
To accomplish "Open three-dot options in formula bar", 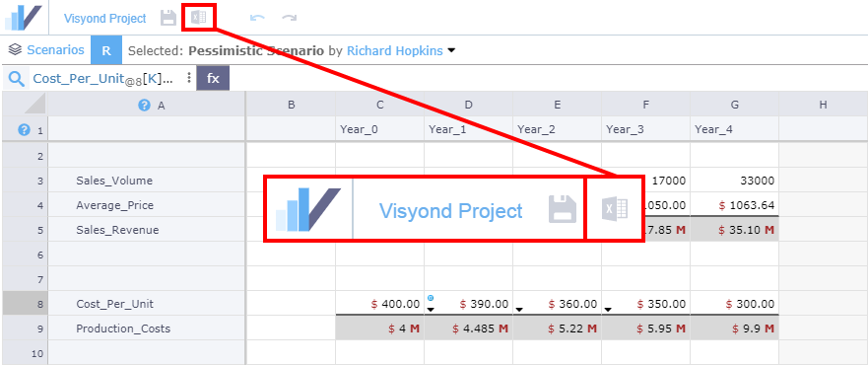I will pos(189,78).
